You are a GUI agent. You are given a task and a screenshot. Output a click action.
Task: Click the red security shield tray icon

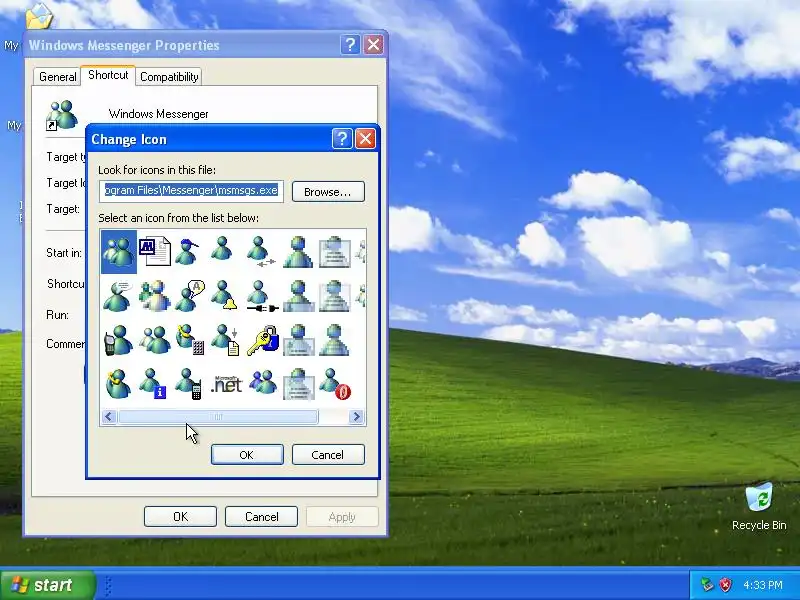(x=726, y=585)
